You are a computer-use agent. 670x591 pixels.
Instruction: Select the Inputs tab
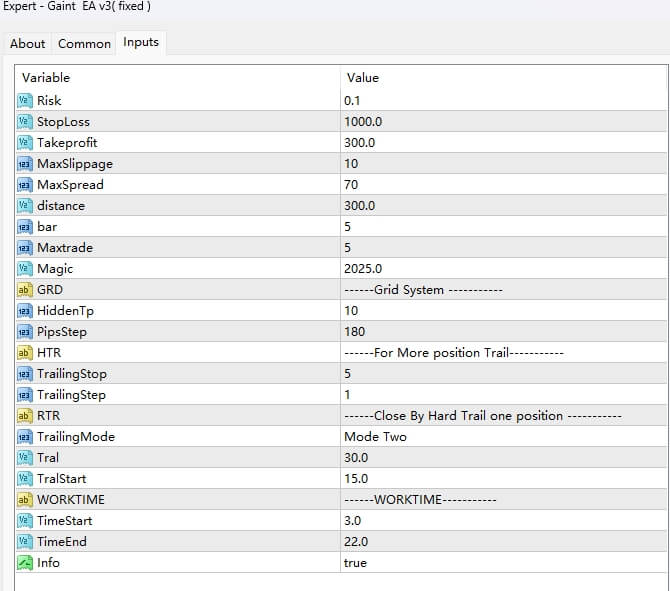click(140, 42)
